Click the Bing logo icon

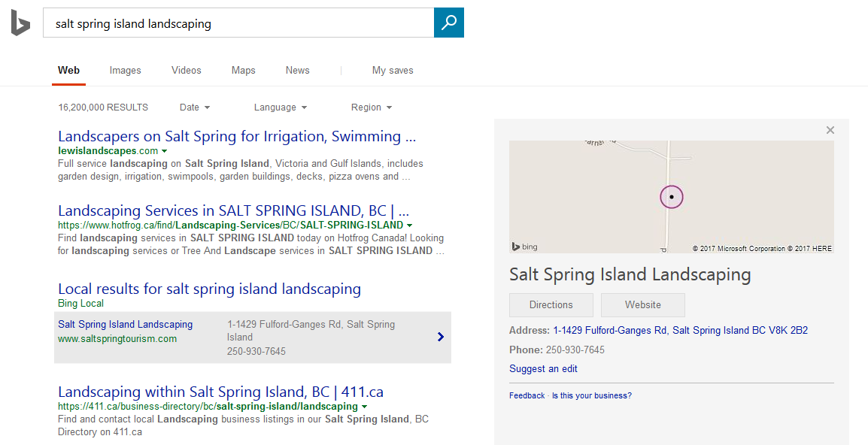click(x=20, y=23)
